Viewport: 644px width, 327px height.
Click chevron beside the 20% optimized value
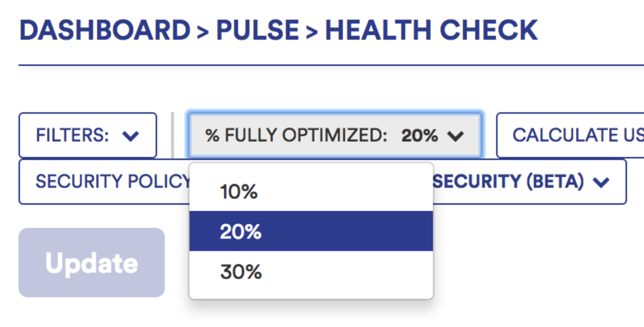[x=455, y=136]
